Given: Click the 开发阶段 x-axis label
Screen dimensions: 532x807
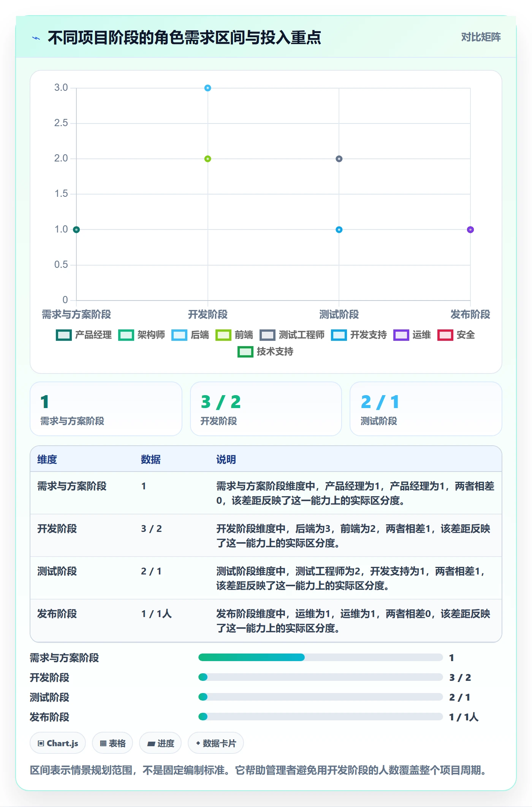Looking at the screenshot, I should 207,315.
